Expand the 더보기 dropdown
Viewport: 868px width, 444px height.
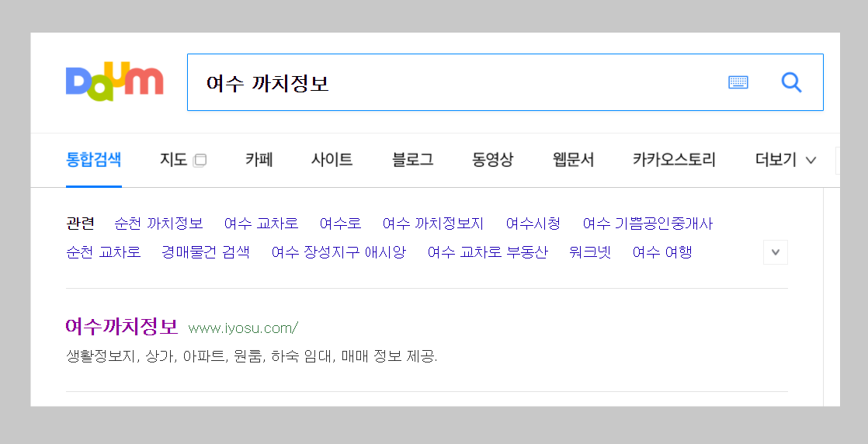(786, 160)
